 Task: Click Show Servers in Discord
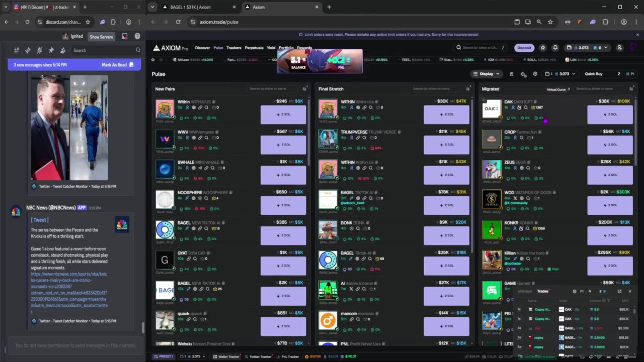coord(101,37)
